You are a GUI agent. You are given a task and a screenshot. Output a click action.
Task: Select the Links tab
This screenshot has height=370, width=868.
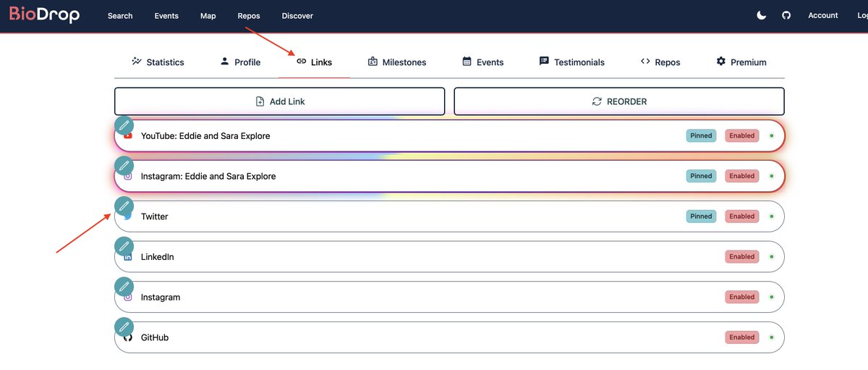click(314, 62)
